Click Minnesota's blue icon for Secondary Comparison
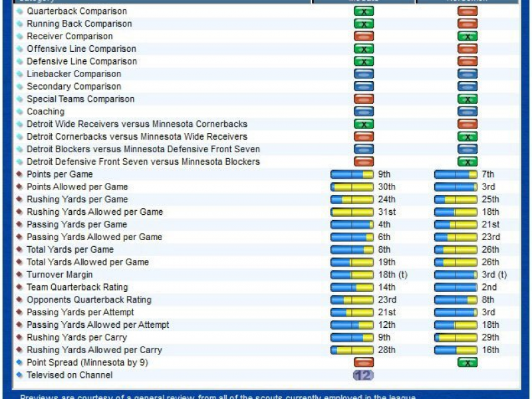Viewport: 532px width, 399px height. (x=467, y=86)
